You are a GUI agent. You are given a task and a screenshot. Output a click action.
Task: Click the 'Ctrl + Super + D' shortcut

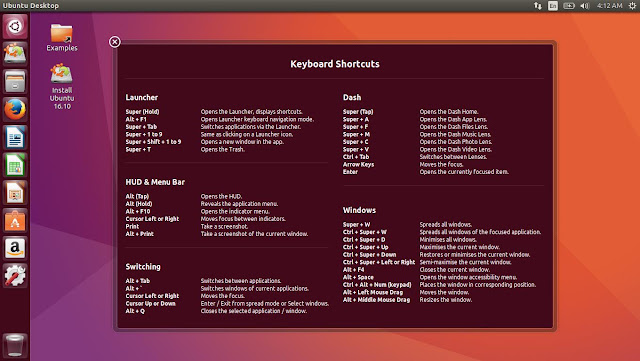[364, 240]
